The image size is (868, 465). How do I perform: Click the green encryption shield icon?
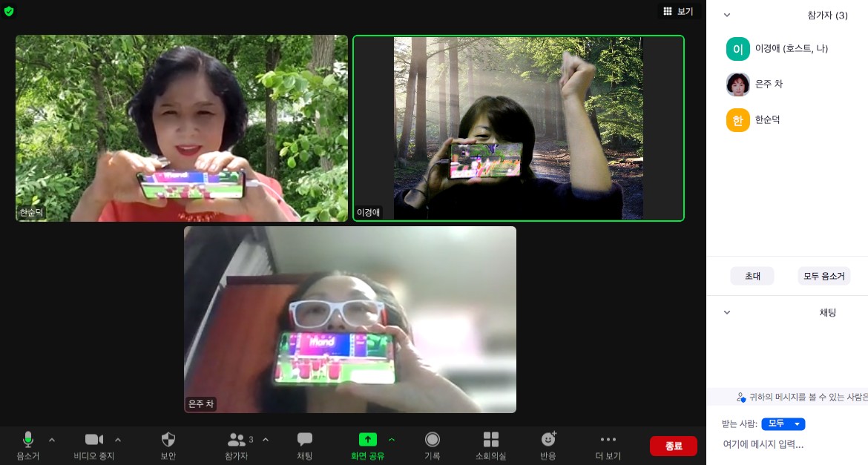pyautogui.click(x=9, y=11)
